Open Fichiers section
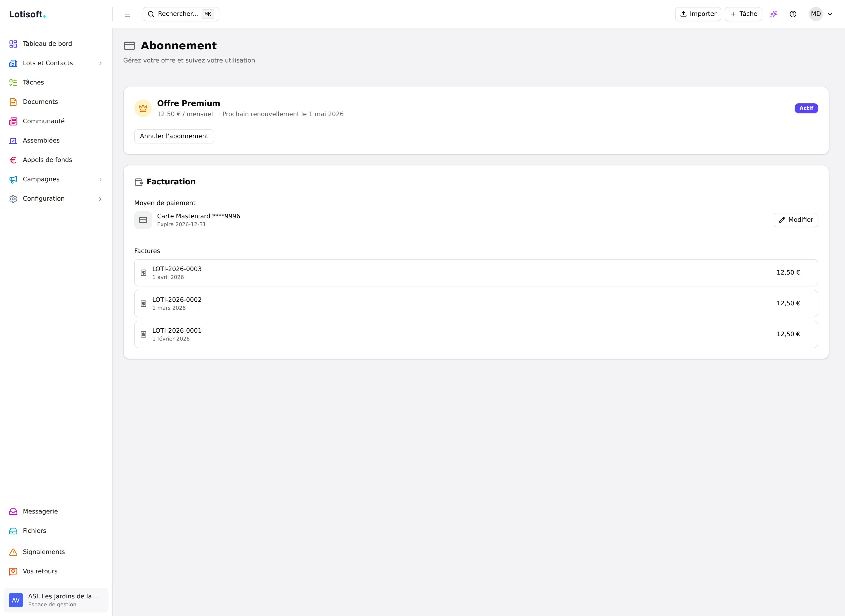The width and height of the screenshot is (845, 616). tap(56, 531)
